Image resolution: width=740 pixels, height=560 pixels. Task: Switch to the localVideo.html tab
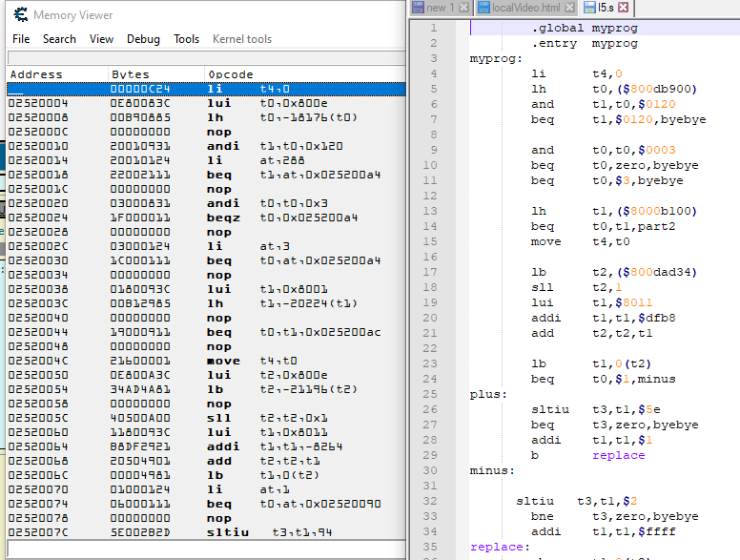[x=525, y=8]
